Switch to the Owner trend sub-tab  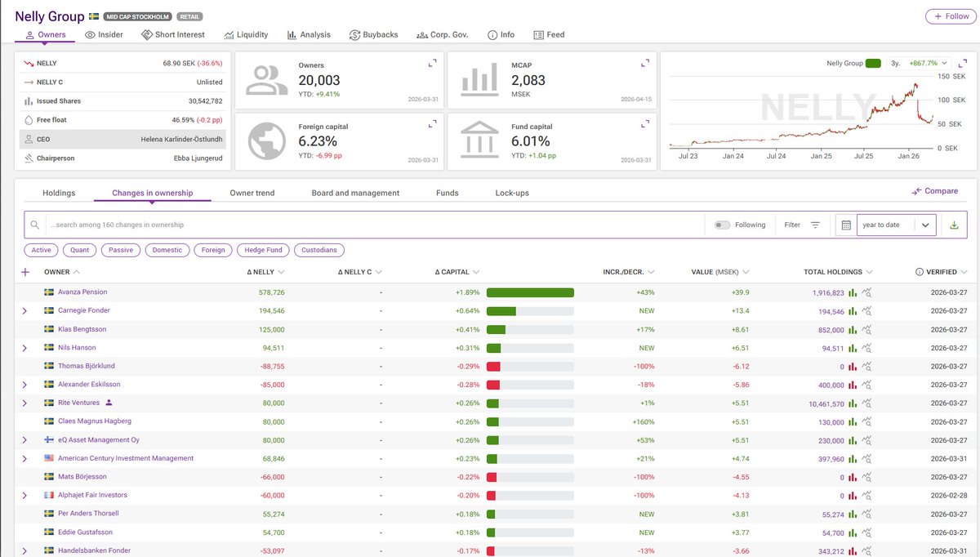tap(252, 193)
